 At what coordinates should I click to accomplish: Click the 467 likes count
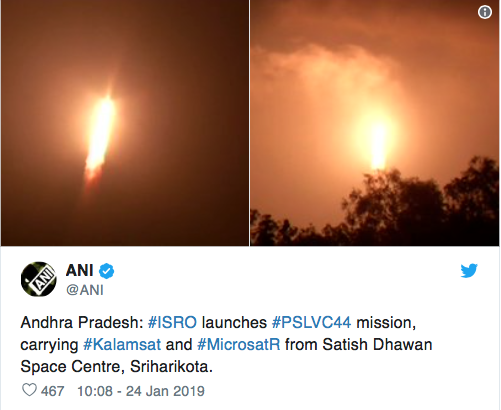click(53, 391)
